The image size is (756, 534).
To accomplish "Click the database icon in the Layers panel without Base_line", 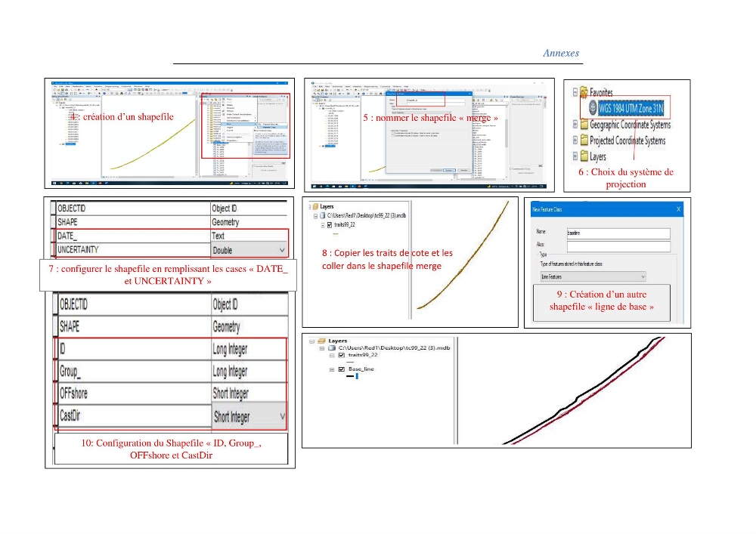I will pyautogui.click(x=323, y=216).
